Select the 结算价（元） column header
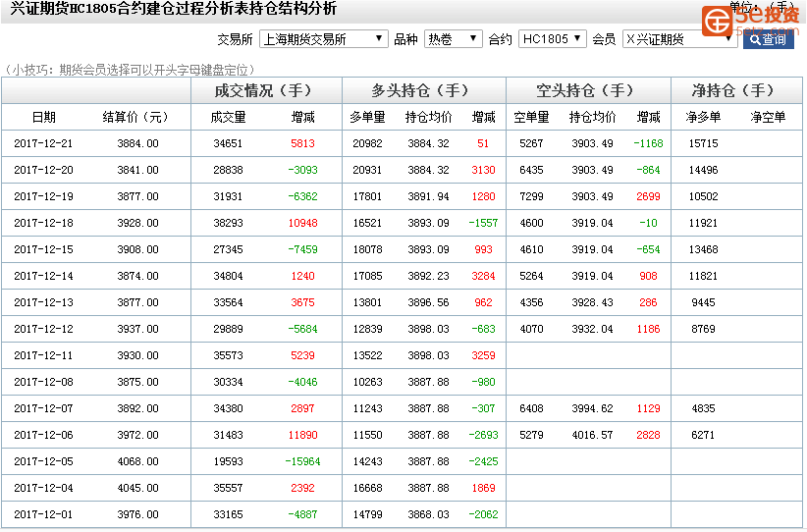Viewport: 807px width, 532px height. (135, 118)
